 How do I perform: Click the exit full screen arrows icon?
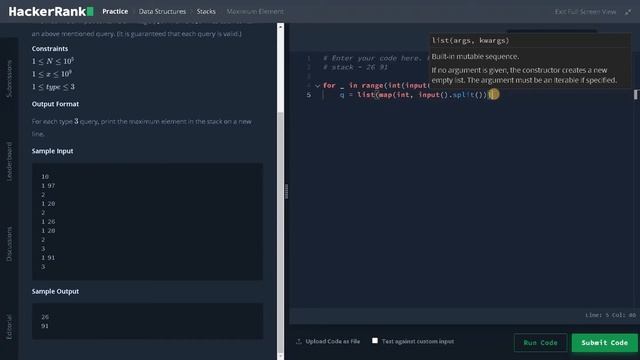(628, 12)
